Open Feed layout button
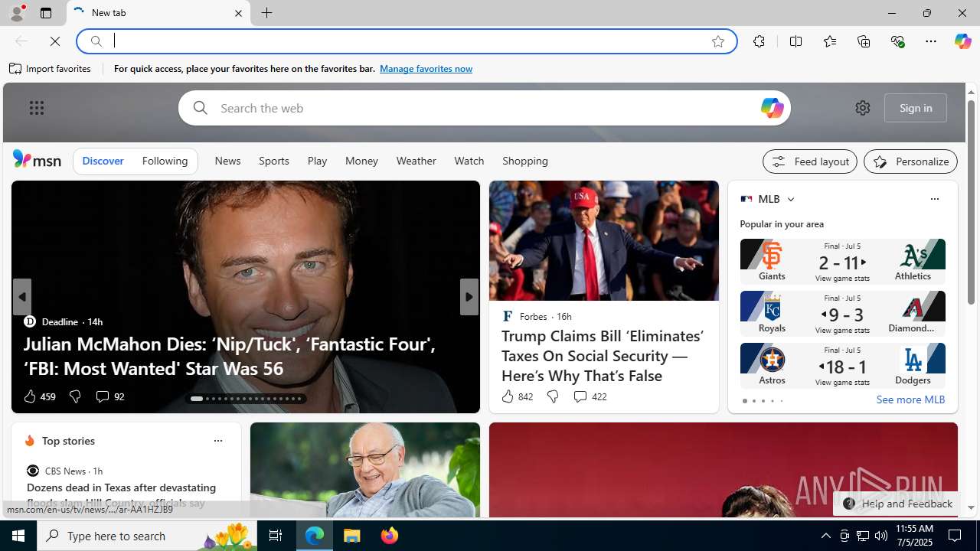The width and height of the screenshot is (980, 551). 810,161
